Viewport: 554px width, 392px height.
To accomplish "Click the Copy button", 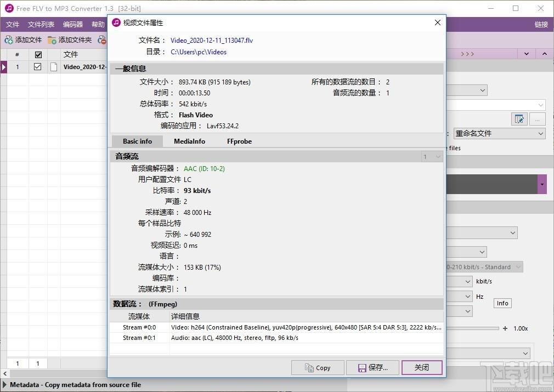I will coord(318,368).
